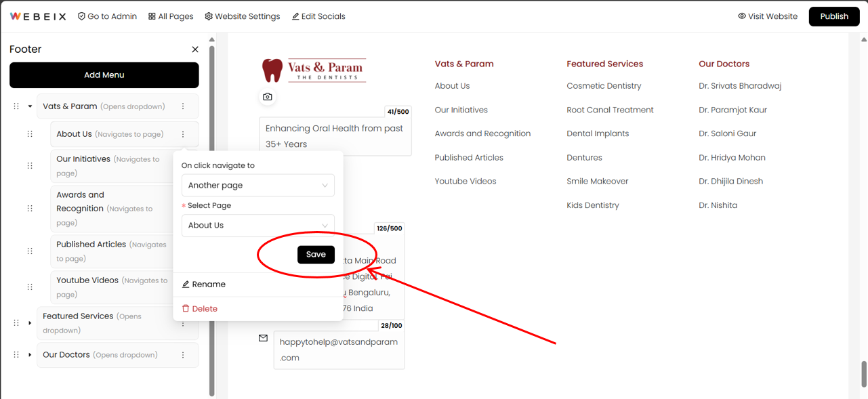Click Dental Implants footer link
This screenshot has height=399, width=868.
598,133
